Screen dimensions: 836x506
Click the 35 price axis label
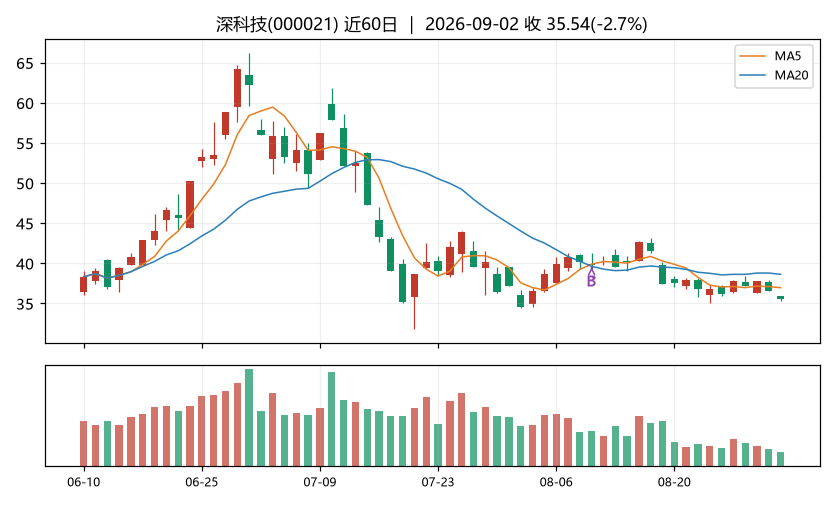tap(25, 304)
